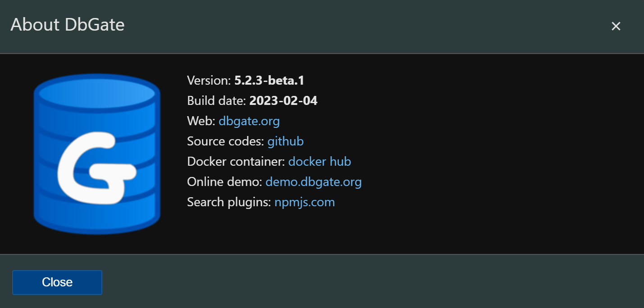
Task: Click the Build date label
Action: [x=216, y=100]
